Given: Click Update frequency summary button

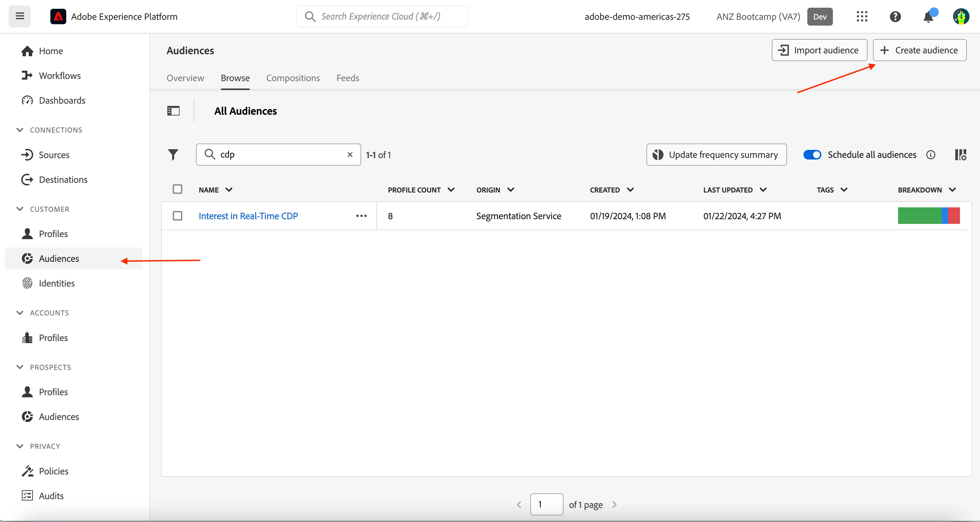Looking at the screenshot, I should click(x=716, y=155).
